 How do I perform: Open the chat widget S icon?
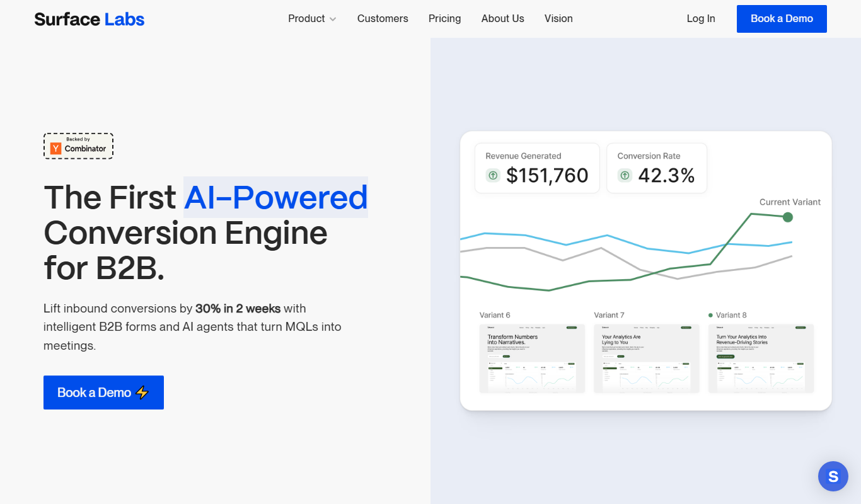(x=833, y=476)
